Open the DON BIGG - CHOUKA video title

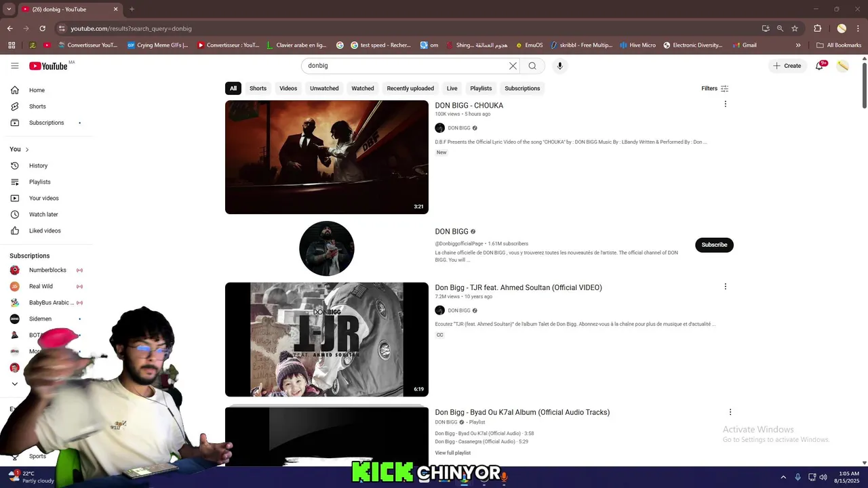[x=469, y=106]
